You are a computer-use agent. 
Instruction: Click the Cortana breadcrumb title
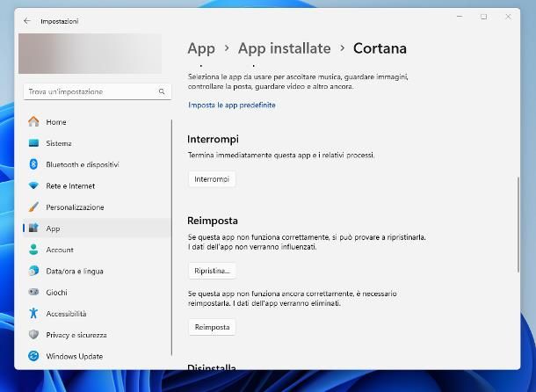click(380, 48)
